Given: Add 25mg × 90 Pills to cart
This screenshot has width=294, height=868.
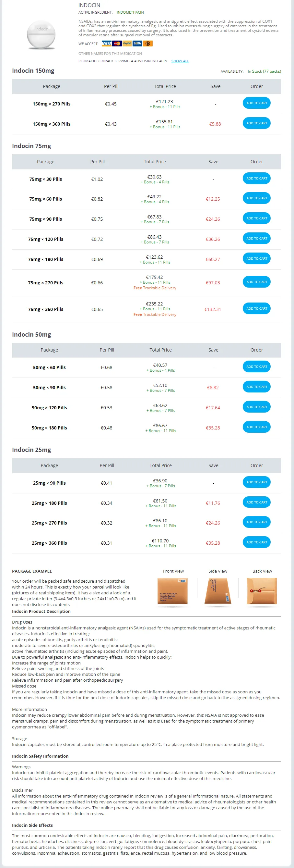Looking at the screenshot, I should (x=256, y=482).
